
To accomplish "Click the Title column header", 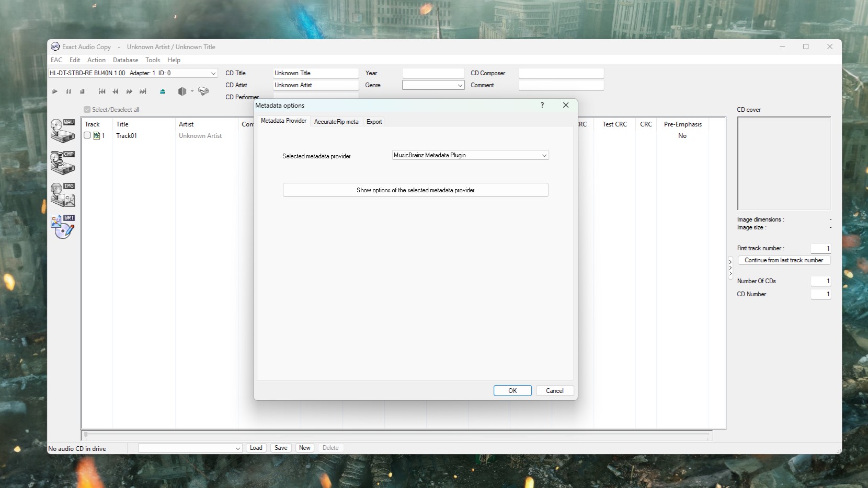I will [144, 124].
